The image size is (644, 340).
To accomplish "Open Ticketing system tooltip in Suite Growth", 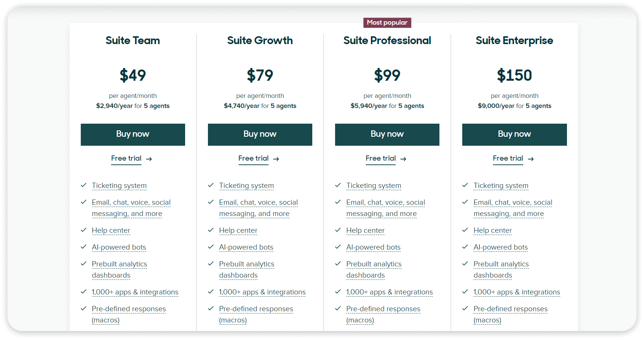I will (246, 186).
